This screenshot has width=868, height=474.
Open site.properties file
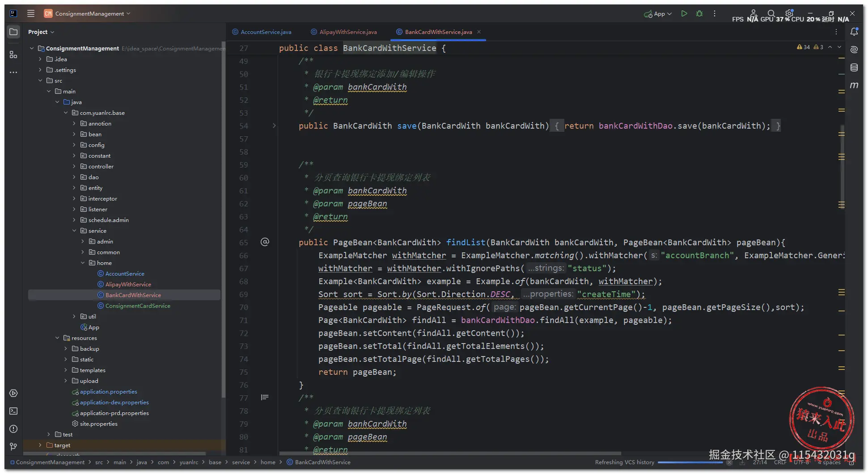point(99,424)
